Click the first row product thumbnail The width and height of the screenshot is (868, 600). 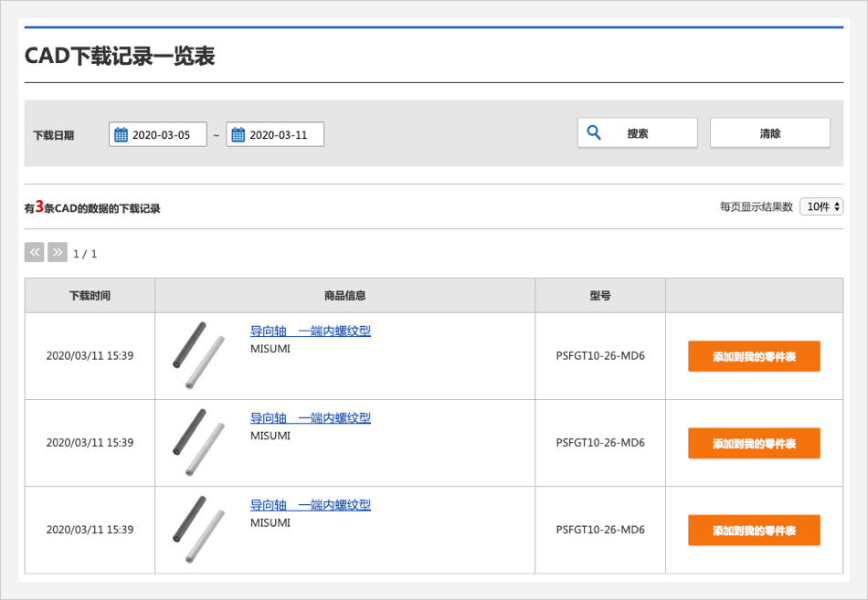coord(198,355)
